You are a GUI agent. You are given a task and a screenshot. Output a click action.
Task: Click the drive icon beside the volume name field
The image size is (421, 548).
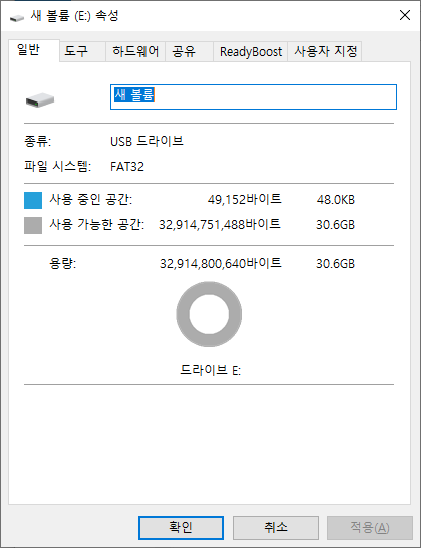click(x=40, y=100)
